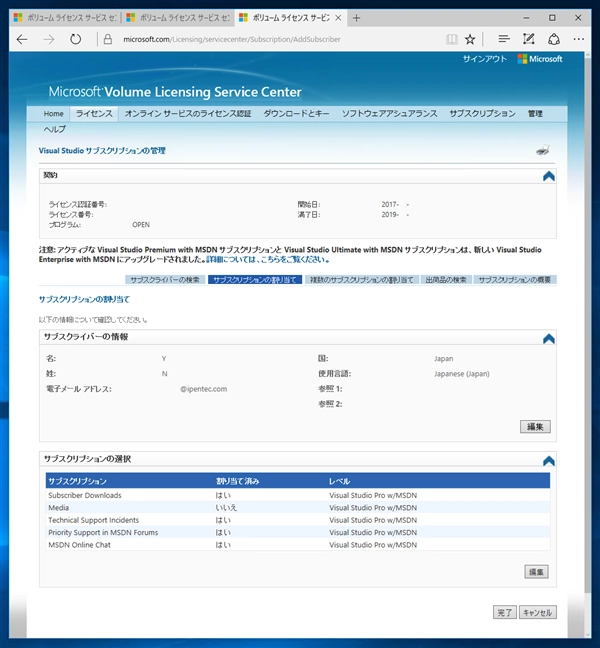Click the printer icon
The width and height of the screenshot is (600, 648).
click(543, 150)
